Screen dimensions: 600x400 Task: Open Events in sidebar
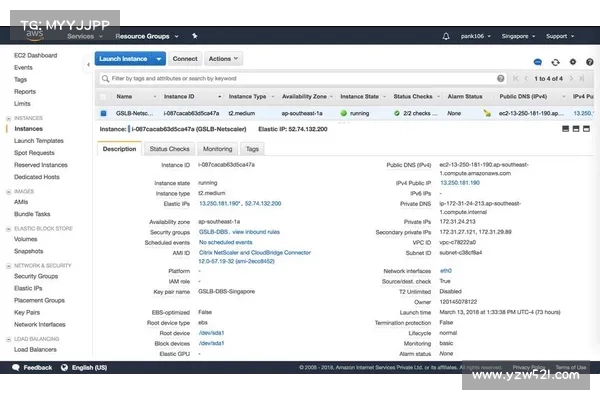click(23, 68)
